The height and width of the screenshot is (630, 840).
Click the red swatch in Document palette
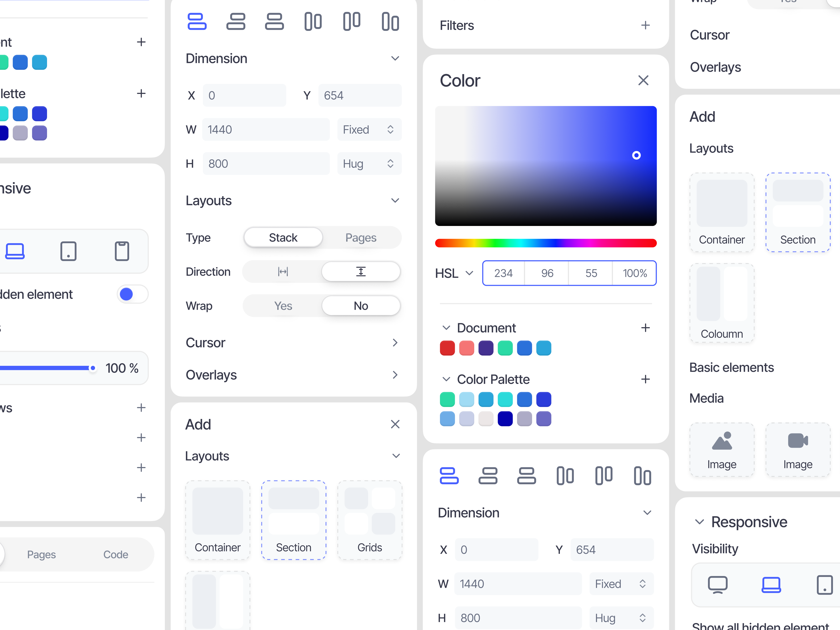tap(447, 348)
